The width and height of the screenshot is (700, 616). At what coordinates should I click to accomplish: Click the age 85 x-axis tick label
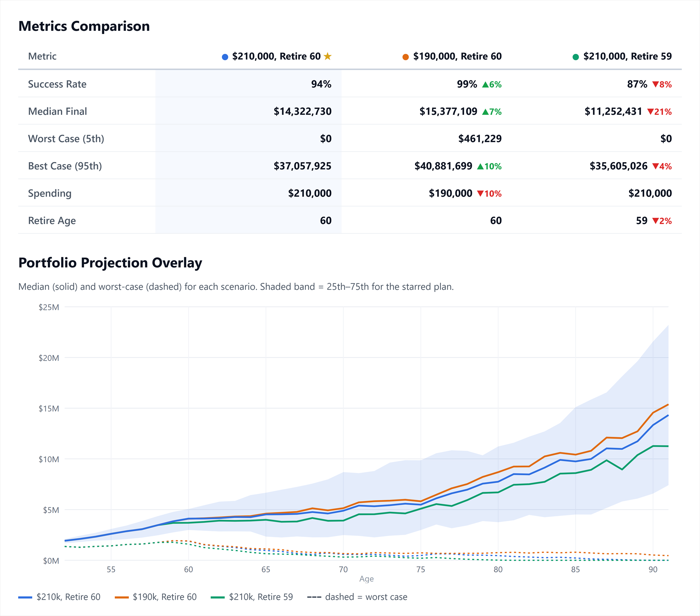coord(575,569)
